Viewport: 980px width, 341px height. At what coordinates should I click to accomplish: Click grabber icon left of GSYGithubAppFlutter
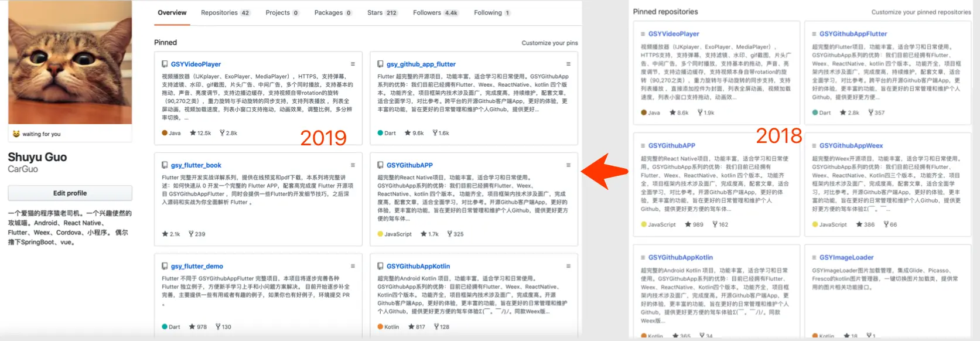[814, 34]
